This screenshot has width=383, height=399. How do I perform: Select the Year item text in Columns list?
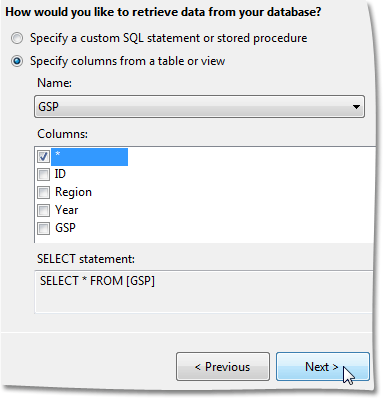click(x=66, y=210)
